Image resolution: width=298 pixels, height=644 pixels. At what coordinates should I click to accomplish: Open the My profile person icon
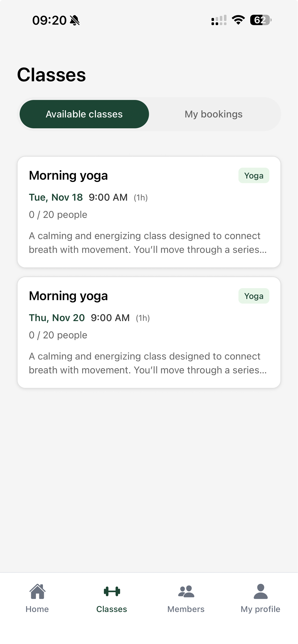click(x=260, y=591)
